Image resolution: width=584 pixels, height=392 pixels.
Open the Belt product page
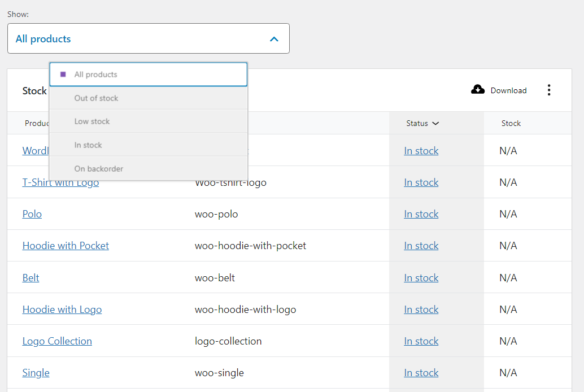click(30, 277)
